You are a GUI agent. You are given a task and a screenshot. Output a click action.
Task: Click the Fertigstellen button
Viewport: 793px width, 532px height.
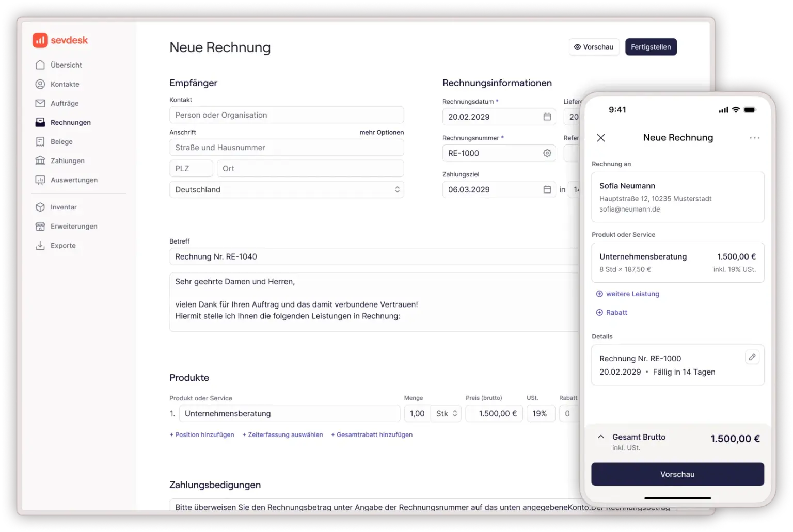(651, 47)
